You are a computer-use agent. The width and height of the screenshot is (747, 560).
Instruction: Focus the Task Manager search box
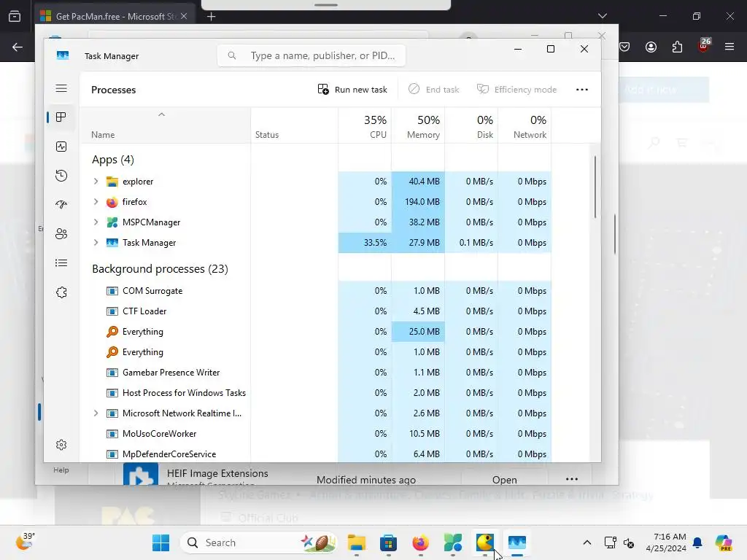pyautogui.click(x=311, y=55)
